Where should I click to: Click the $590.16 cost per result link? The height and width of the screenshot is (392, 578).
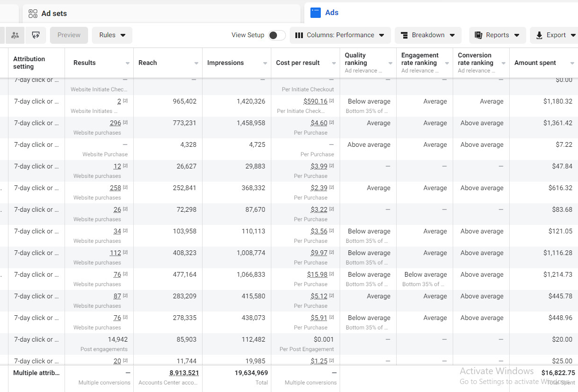click(316, 102)
